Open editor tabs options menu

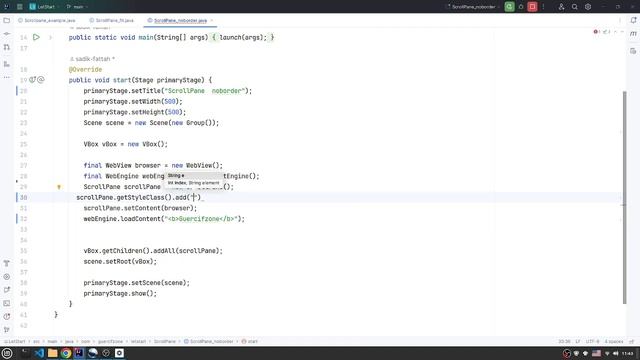(620, 20)
